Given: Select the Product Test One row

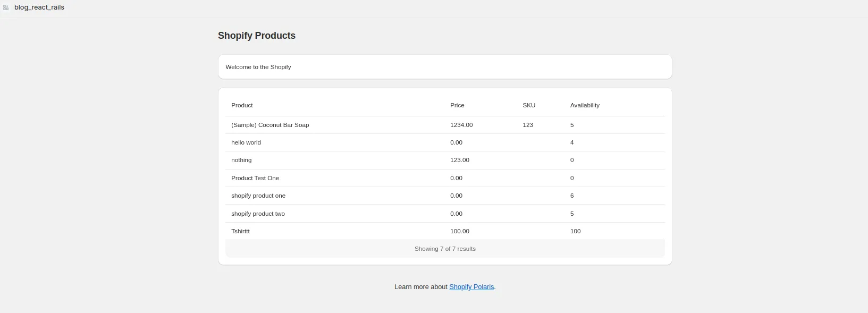Looking at the screenshot, I should click(x=445, y=178).
